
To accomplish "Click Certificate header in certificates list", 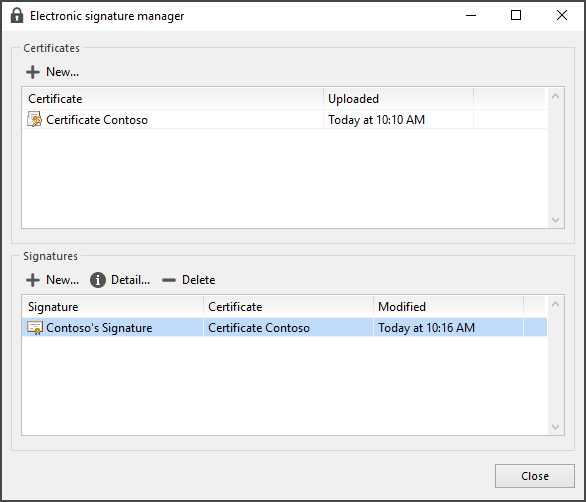I will point(173,99).
